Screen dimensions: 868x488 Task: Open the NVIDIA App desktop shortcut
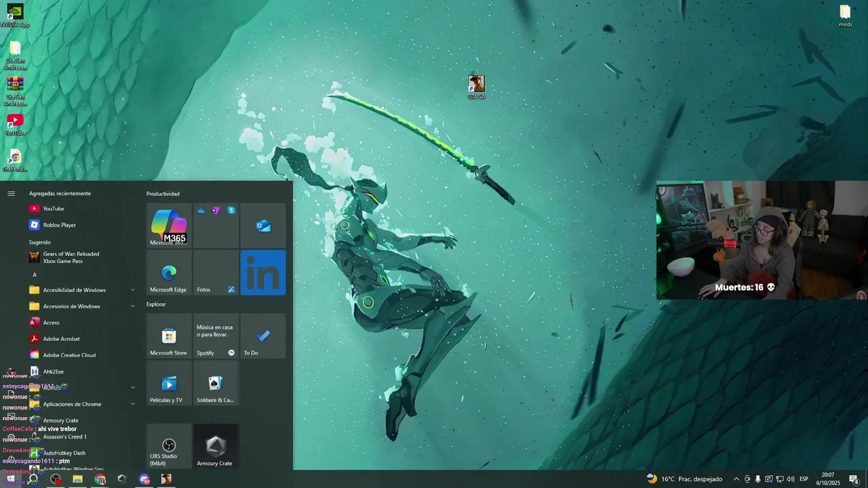point(15,16)
